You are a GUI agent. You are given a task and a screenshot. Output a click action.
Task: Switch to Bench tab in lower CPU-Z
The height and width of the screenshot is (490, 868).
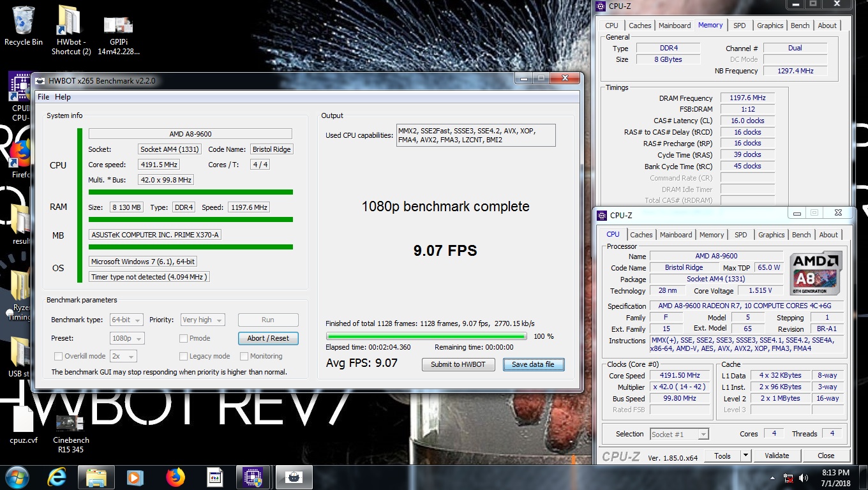801,235
